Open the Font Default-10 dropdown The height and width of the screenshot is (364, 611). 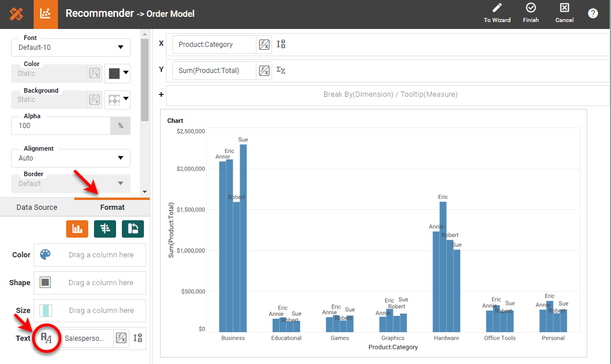pos(71,47)
